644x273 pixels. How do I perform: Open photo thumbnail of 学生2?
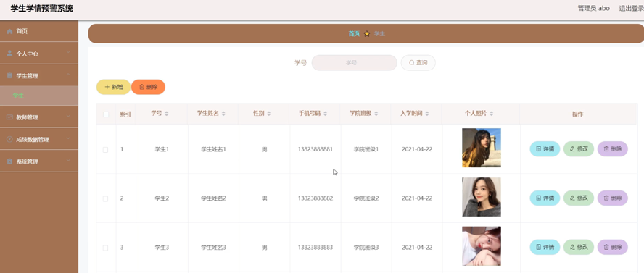point(482,197)
